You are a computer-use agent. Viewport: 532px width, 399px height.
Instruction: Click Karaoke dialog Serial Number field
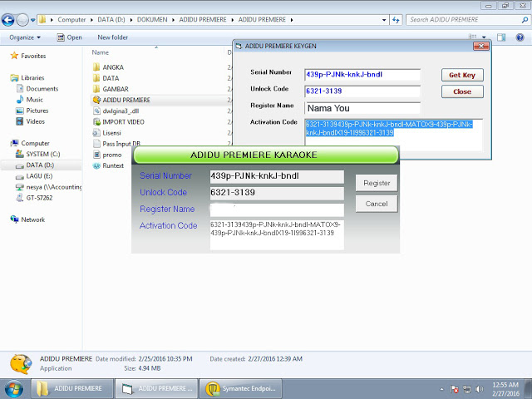click(277, 176)
